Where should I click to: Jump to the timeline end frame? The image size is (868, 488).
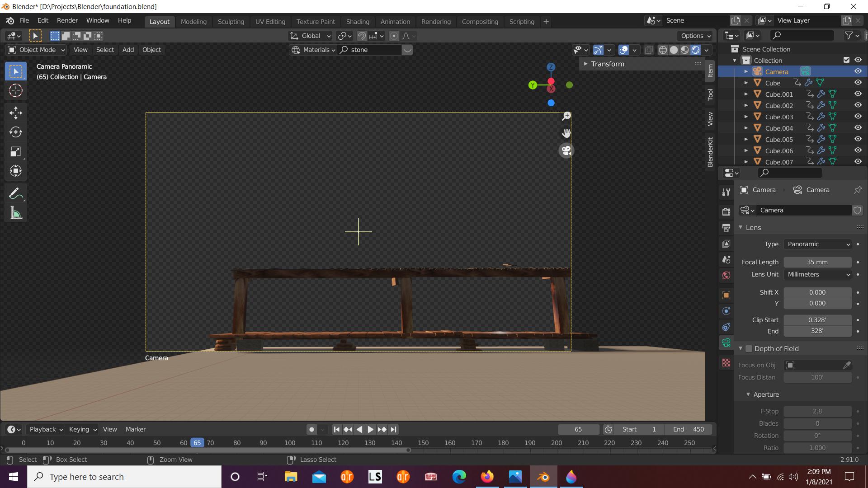[x=393, y=429]
